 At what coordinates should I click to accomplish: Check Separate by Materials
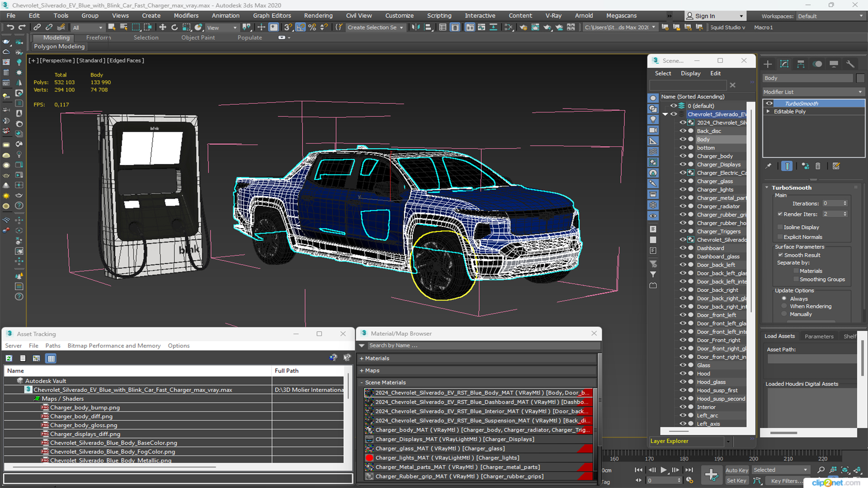[x=796, y=271]
